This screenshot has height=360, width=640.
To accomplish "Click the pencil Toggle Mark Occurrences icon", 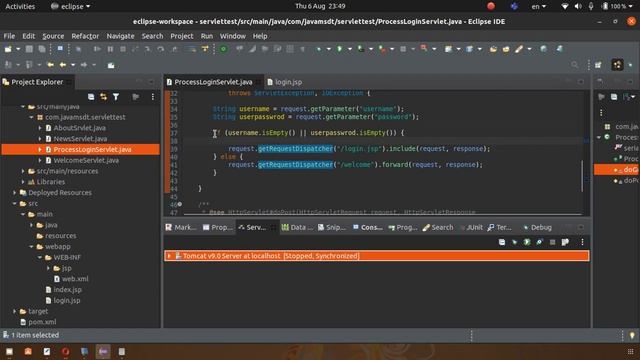I will click(x=519, y=49).
